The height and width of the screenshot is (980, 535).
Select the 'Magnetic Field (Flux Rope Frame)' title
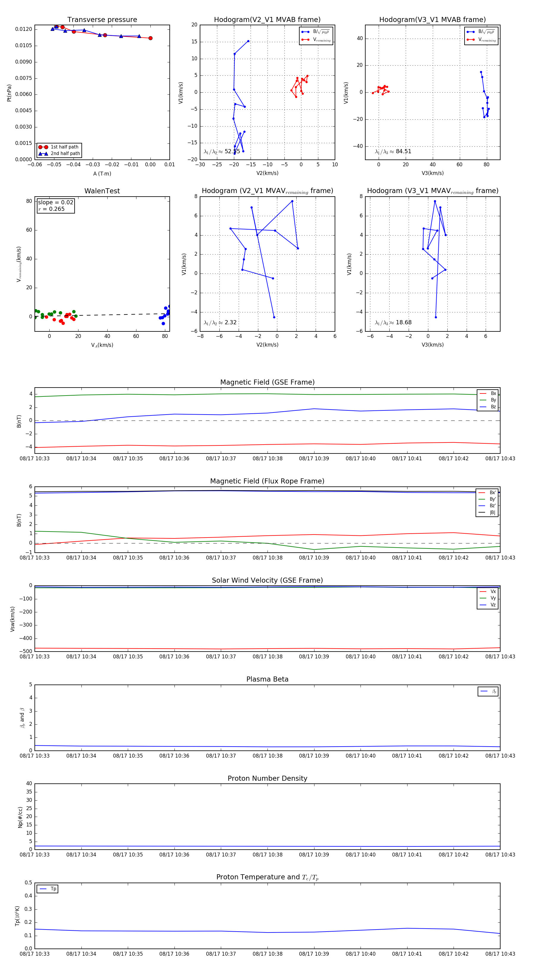pyautogui.click(x=267, y=481)
